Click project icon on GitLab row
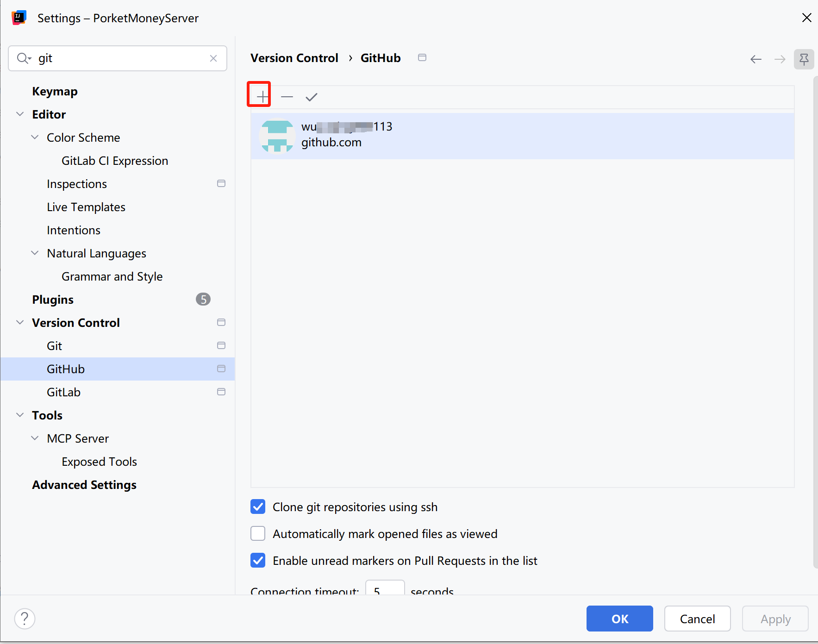Viewport: 818px width, 644px height. [x=221, y=392]
